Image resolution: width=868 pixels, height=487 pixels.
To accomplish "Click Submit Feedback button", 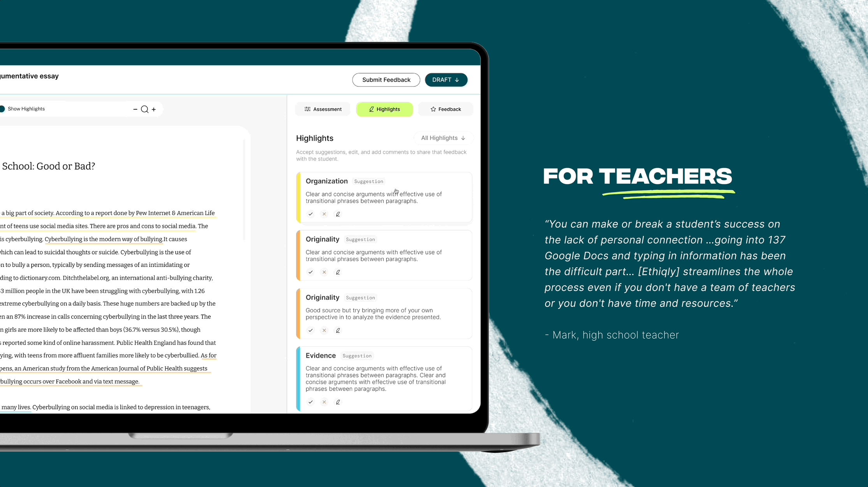I will click(386, 80).
